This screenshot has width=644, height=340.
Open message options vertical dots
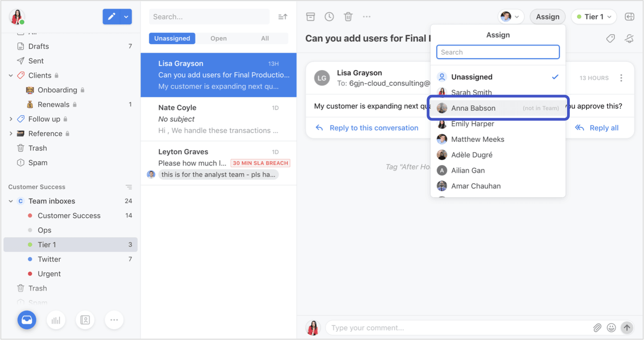(x=621, y=78)
